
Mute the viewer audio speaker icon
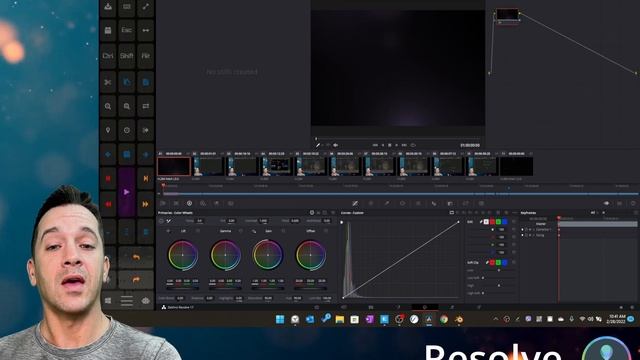click(x=336, y=145)
